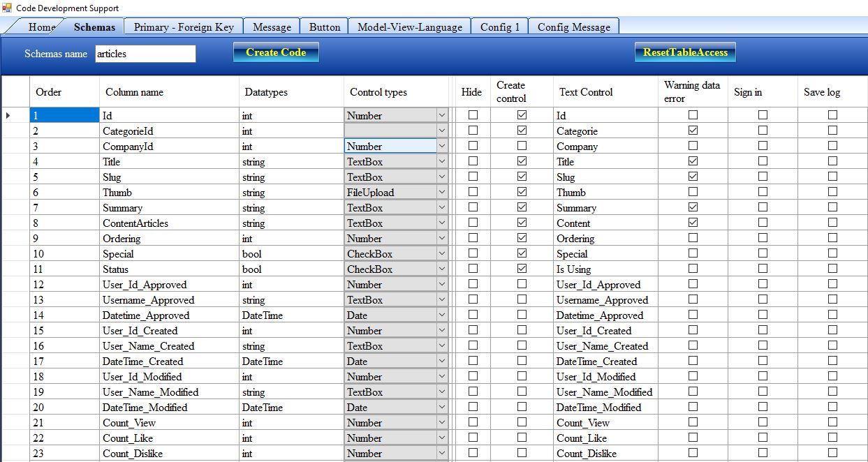868x462 pixels.
Task: Open Control types dropdown for Datetime_Approved row
Action: point(441,315)
